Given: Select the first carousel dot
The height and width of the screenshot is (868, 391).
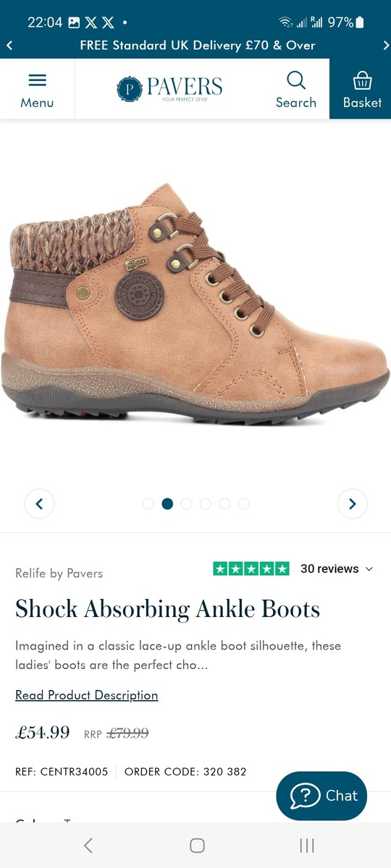Looking at the screenshot, I should click(x=148, y=503).
